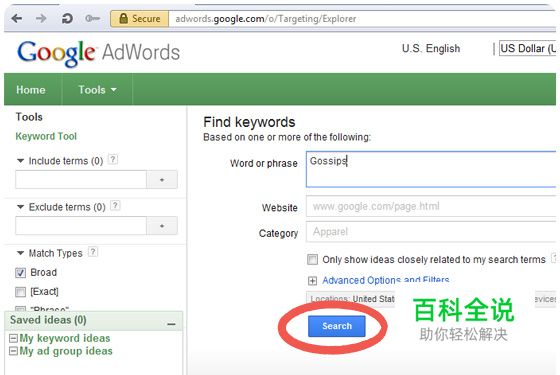
Task: Open the Home tab
Action: click(x=31, y=90)
